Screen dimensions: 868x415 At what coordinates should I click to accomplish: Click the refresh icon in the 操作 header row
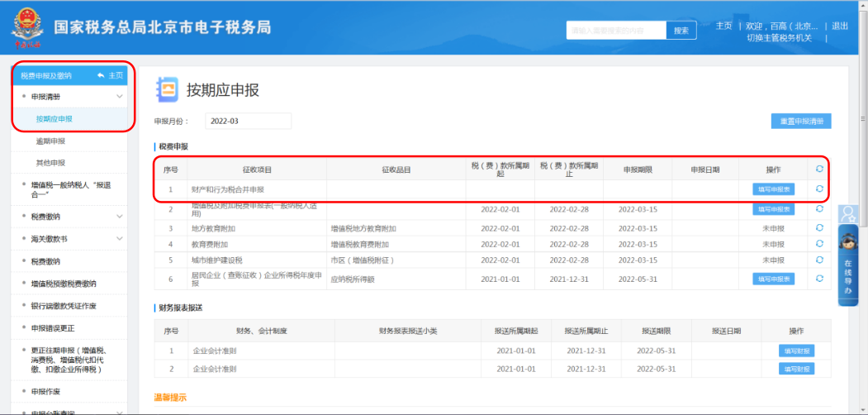pos(819,169)
